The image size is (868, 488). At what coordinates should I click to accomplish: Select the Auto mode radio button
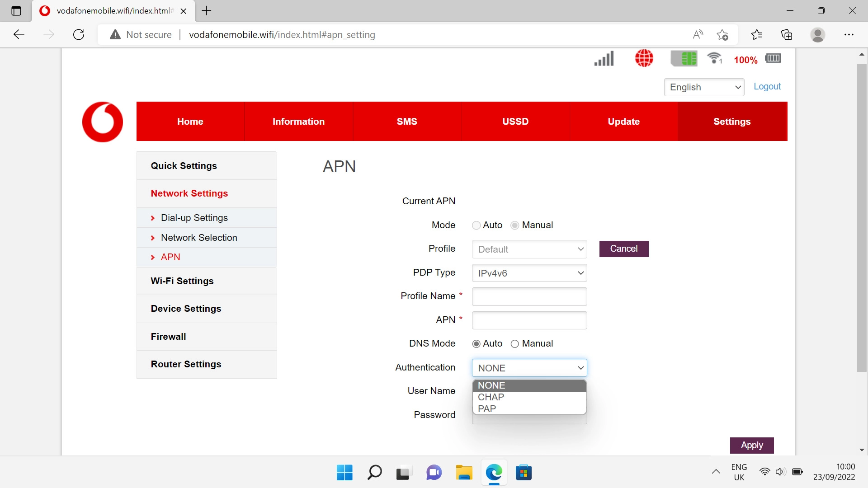pos(476,225)
